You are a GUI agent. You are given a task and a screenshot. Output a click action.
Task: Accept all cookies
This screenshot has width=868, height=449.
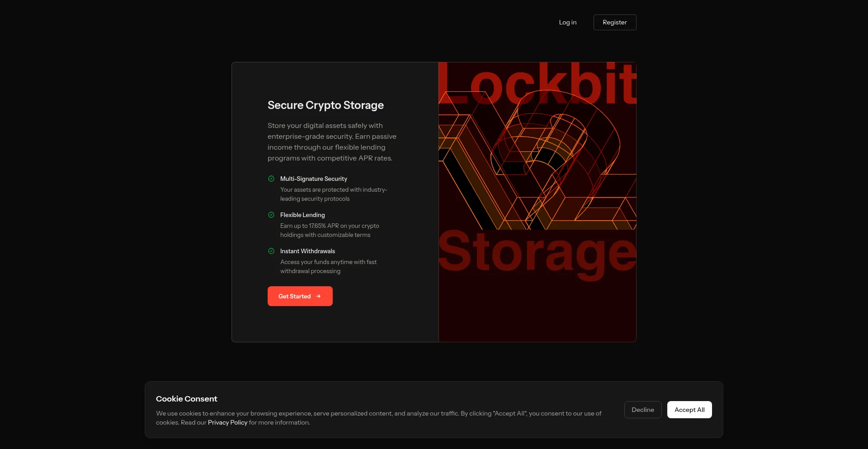(689, 410)
